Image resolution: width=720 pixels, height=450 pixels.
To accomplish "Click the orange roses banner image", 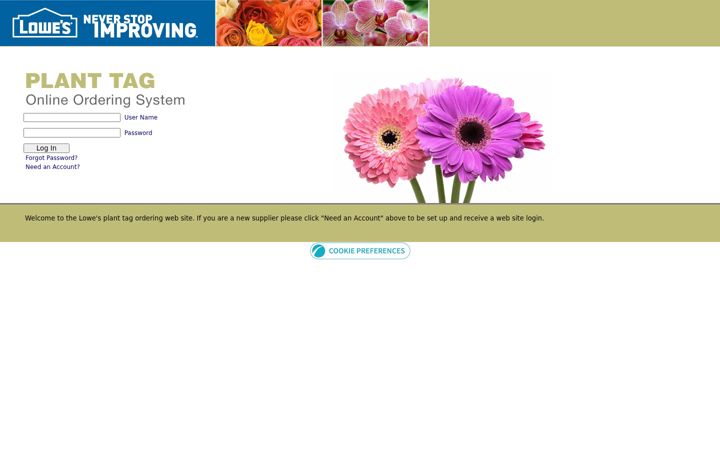I will (269, 23).
